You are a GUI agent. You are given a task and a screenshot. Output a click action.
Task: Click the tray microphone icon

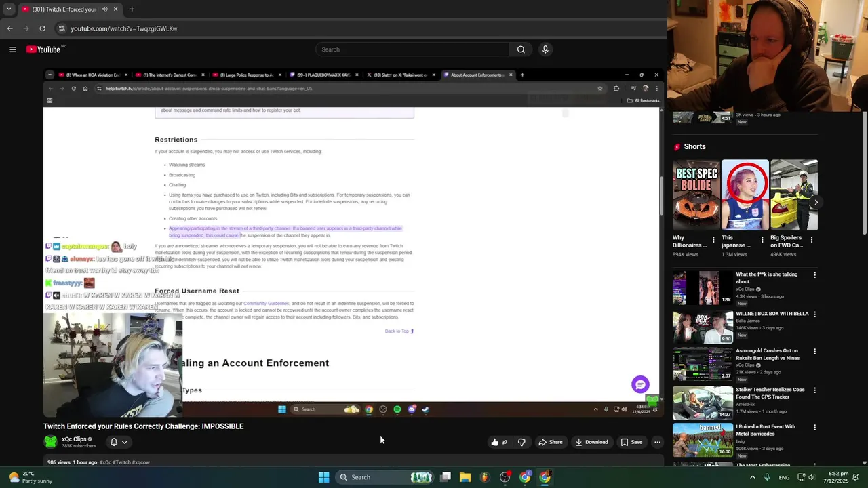point(767,477)
